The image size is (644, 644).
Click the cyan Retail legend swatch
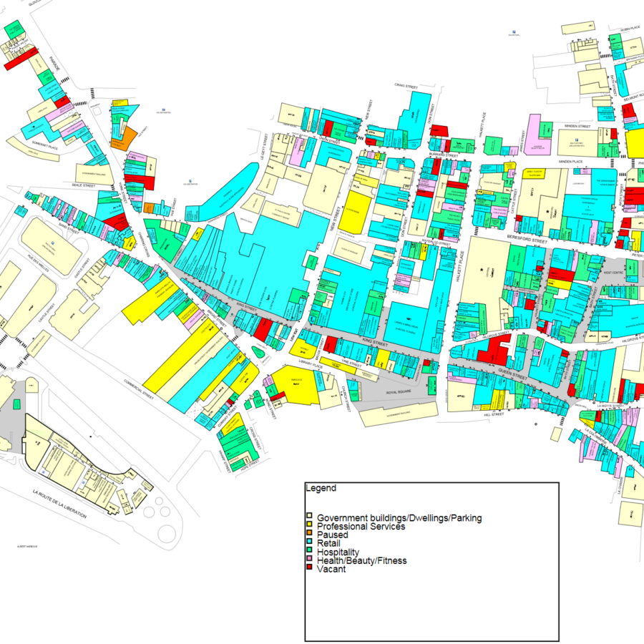pyautogui.click(x=309, y=542)
